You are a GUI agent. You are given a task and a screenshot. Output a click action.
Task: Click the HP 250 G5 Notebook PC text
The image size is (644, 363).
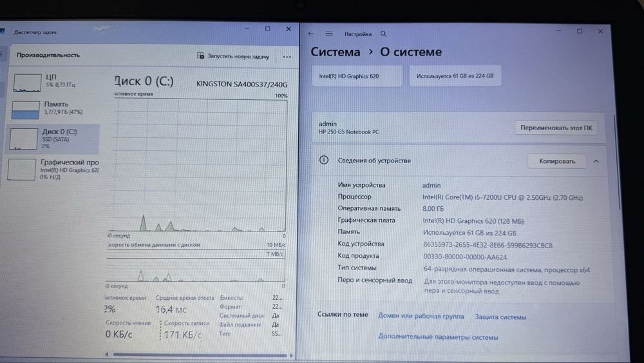coord(348,132)
